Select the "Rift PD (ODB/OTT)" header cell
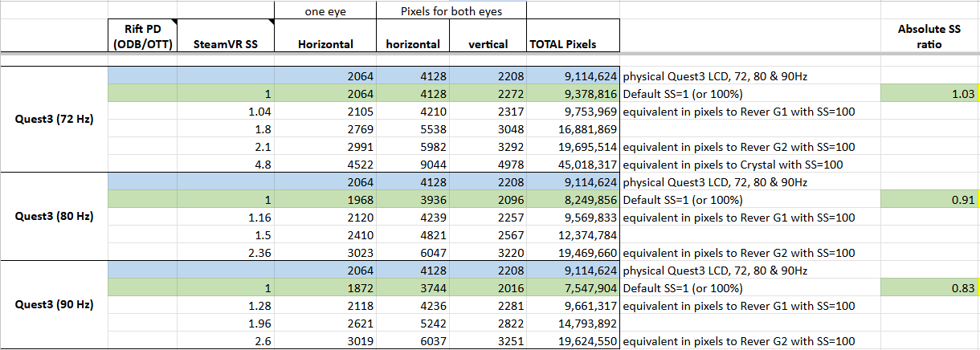The image size is (980, 350). coord(143,36)
